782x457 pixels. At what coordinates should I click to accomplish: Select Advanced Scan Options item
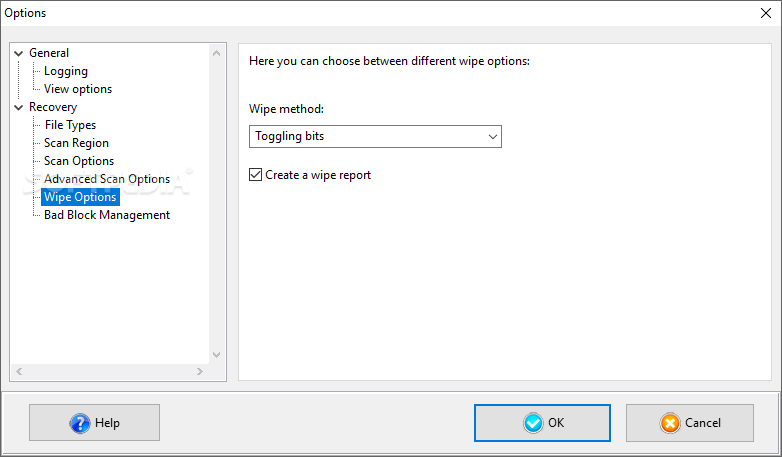[107, 179]
